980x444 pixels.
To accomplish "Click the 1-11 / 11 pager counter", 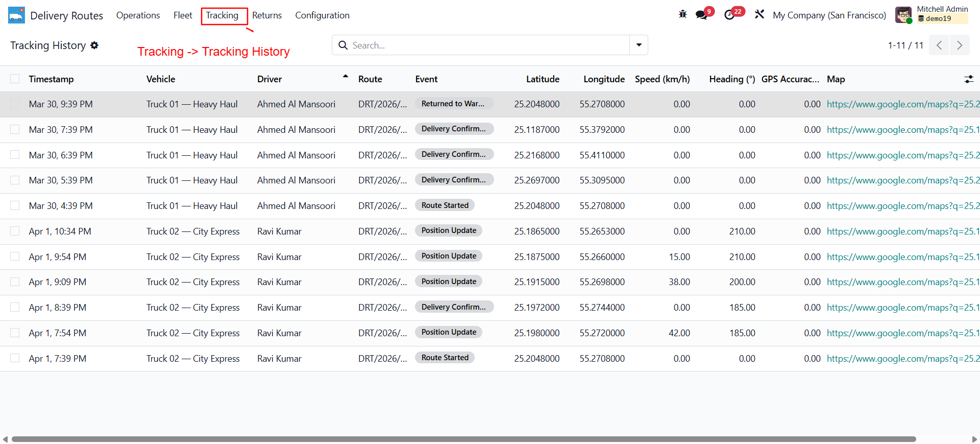I will click(905, 45).
